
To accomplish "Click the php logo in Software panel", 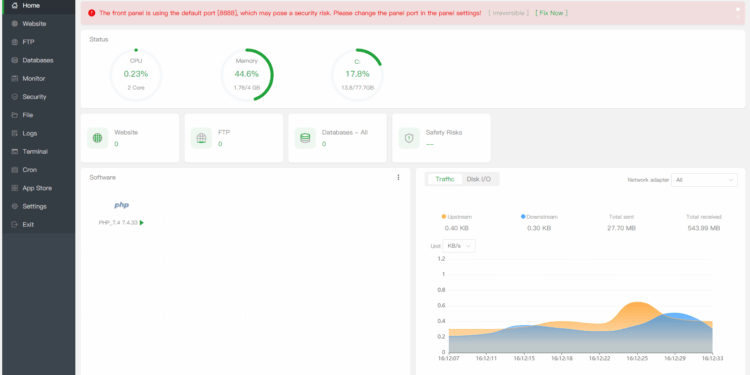I will 121,205.
